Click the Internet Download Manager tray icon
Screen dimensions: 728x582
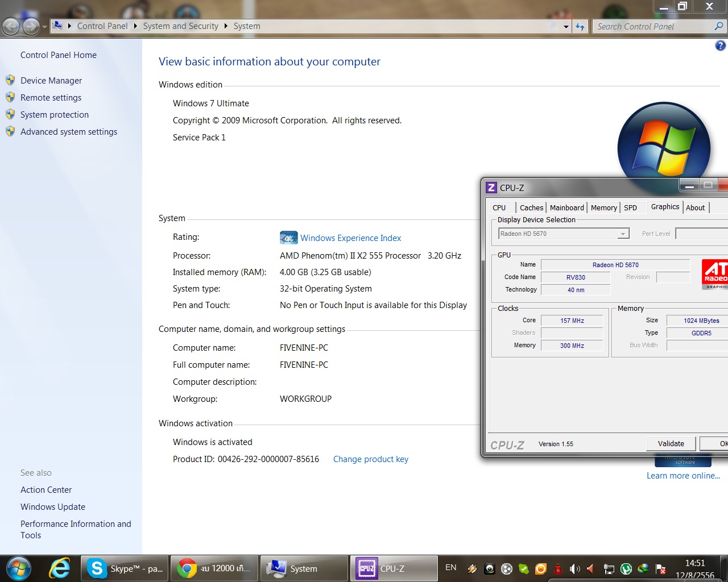point(643,568)
